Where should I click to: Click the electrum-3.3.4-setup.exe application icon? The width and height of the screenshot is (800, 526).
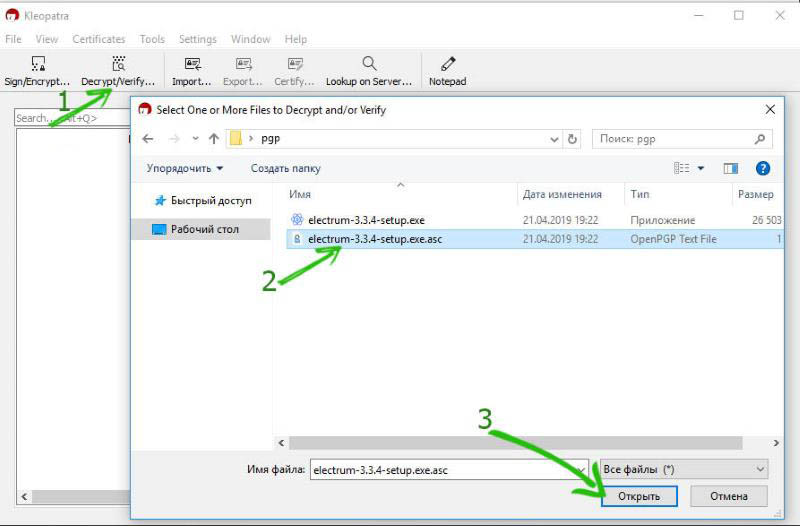[297, 220]
